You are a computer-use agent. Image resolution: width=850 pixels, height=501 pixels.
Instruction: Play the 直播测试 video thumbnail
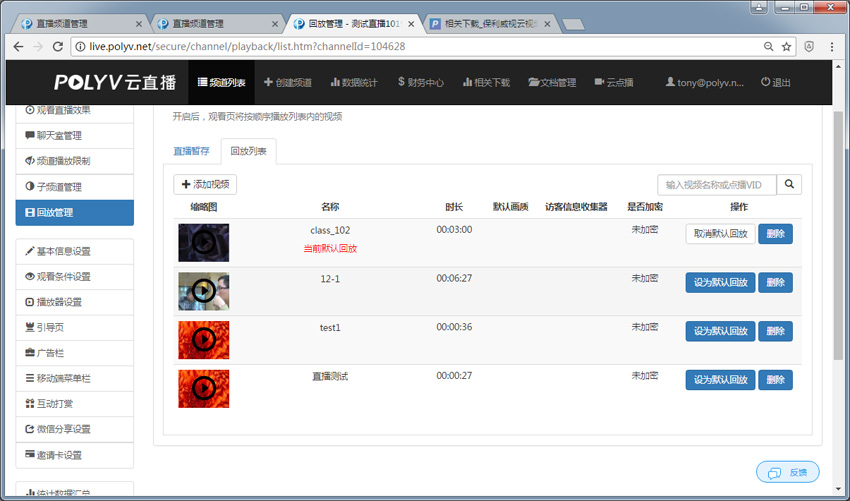[x=203, y=388]
